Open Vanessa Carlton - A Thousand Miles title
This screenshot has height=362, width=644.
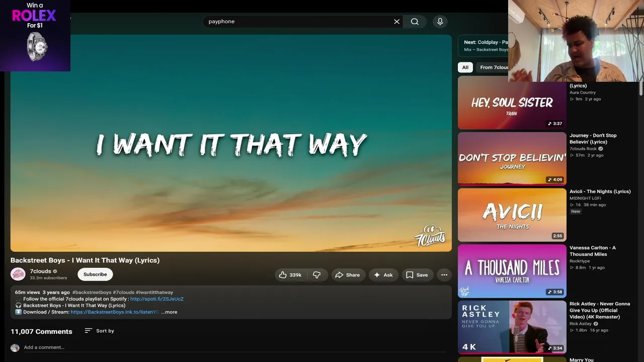pyautogui.click(x=593, y=251)
